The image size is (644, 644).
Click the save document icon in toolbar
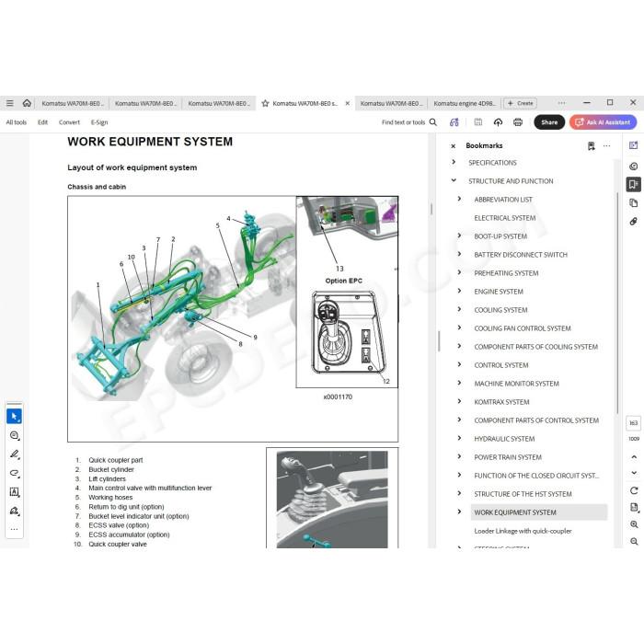478,122
